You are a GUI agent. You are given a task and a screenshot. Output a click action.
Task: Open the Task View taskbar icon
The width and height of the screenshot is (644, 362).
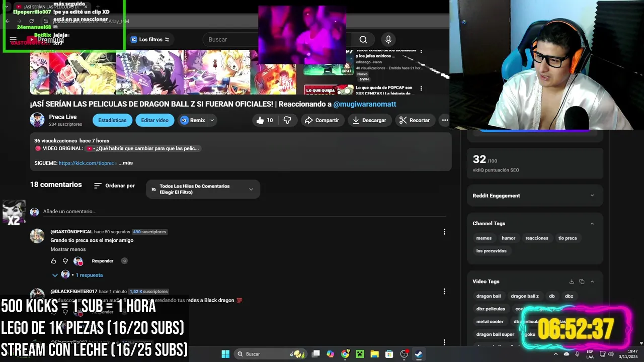(316, 354)
